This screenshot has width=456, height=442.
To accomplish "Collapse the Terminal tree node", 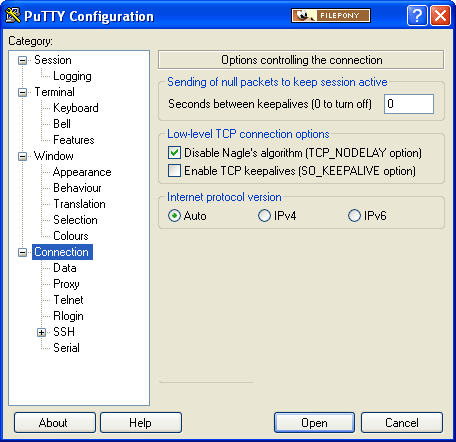I will click(x=22, y=92).
